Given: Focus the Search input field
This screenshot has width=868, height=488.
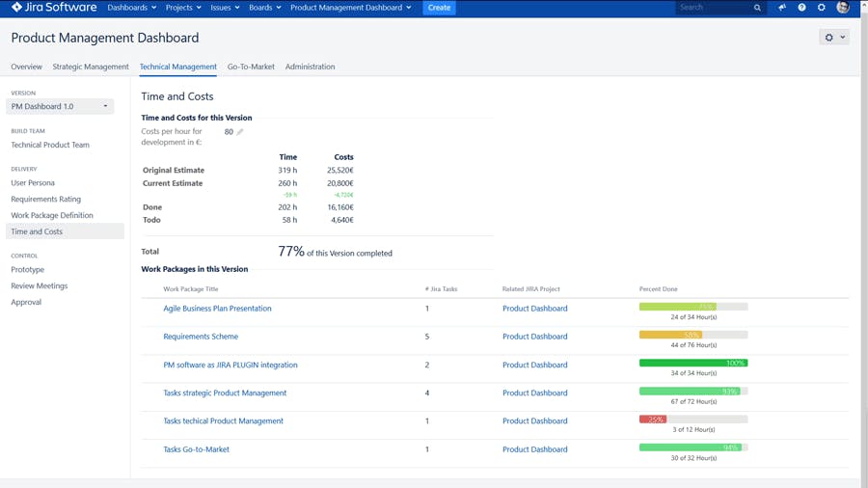Looking at the screenshot, I should tap(714, 8).
